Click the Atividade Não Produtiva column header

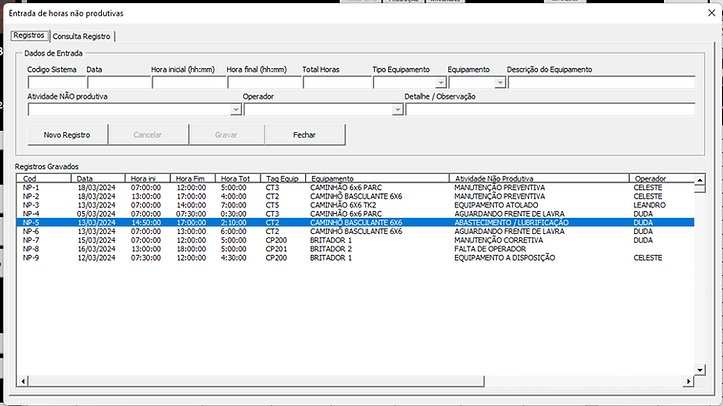coord(539,178)
